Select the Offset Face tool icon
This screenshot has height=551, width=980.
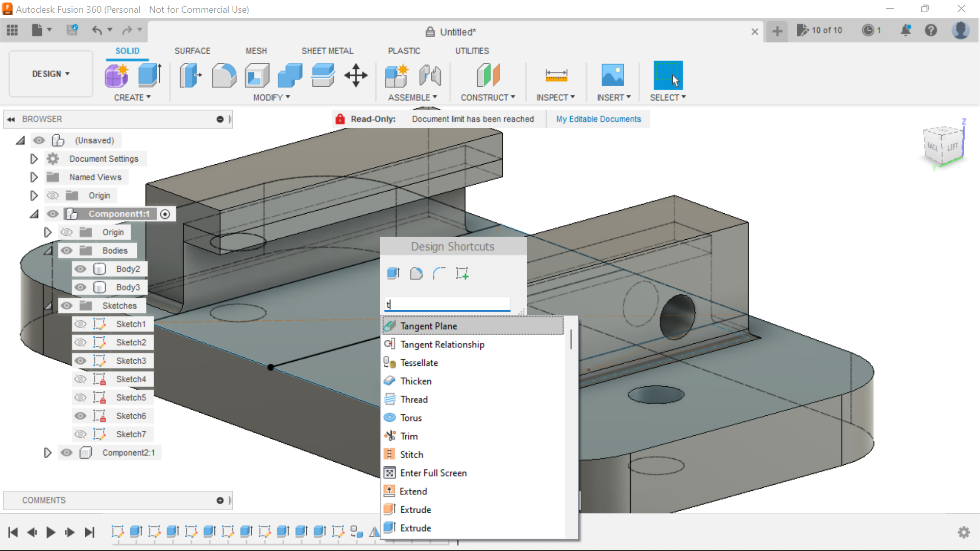tap(323, 76)
